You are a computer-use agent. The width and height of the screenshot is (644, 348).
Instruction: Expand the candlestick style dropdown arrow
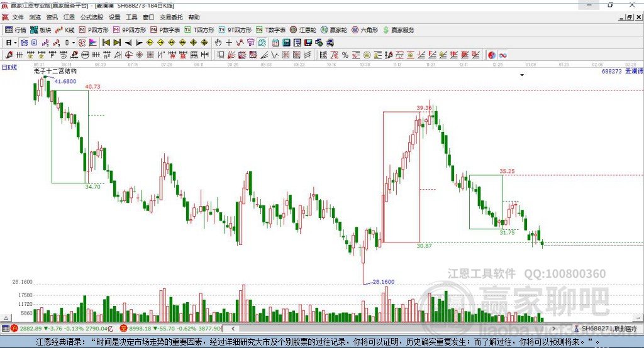point(74,43)
